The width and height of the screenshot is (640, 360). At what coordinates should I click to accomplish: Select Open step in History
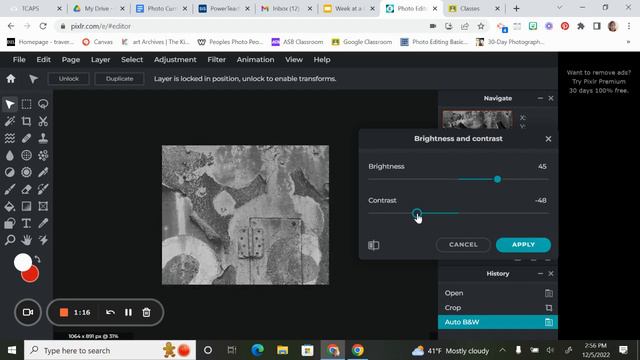498,293
